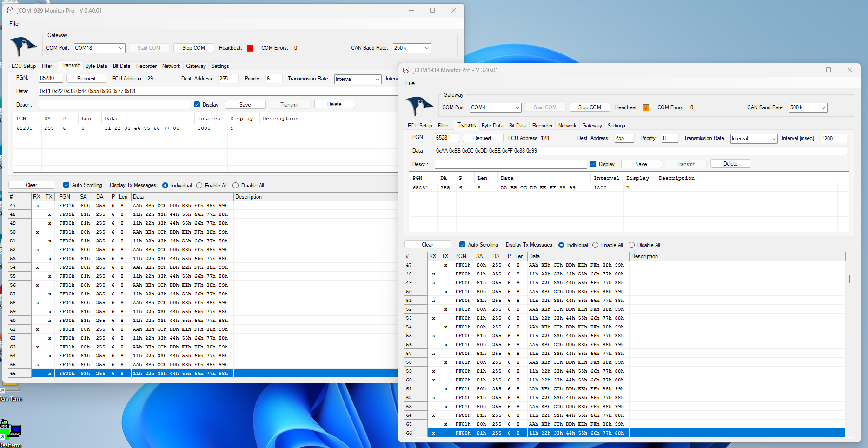
Task: Click the title bar app icon of the COM4 window
Action: (406, 70)
